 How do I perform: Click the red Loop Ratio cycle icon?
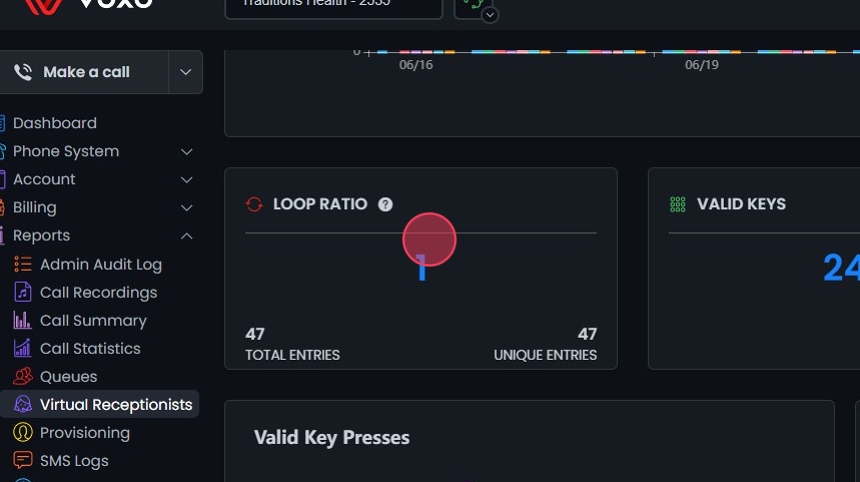tap(254, 204)
